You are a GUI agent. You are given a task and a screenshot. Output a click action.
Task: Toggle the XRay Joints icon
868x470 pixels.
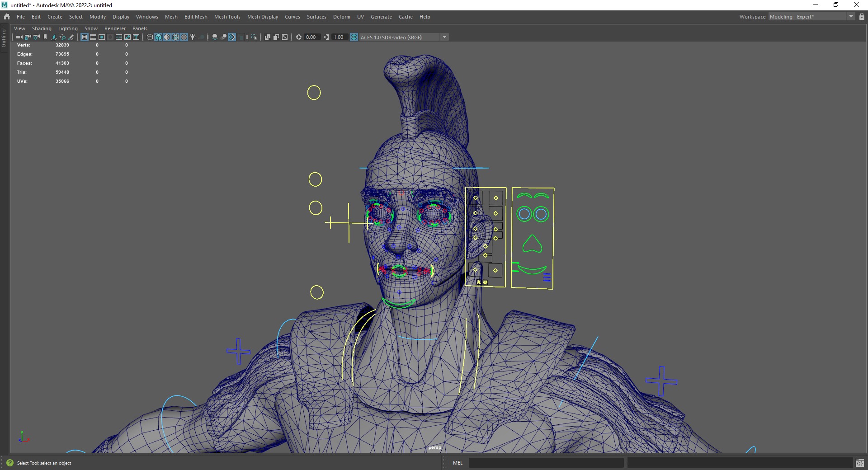(x=285, y=37)
